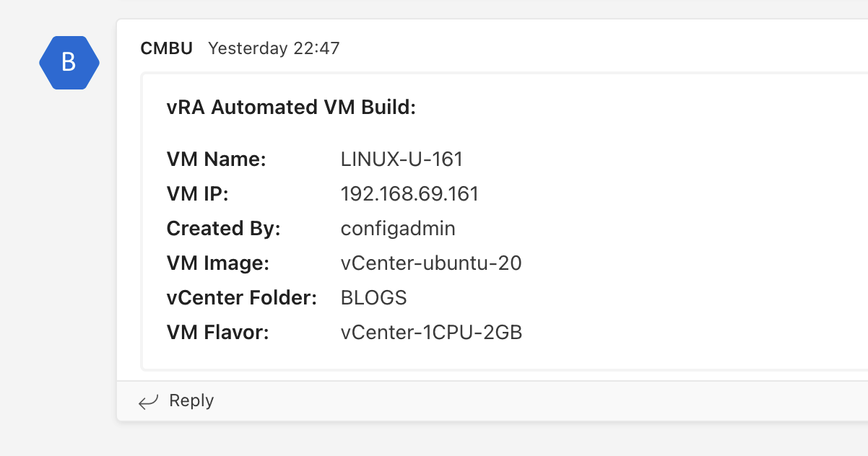Click the VM Name label

click(217, 159)
